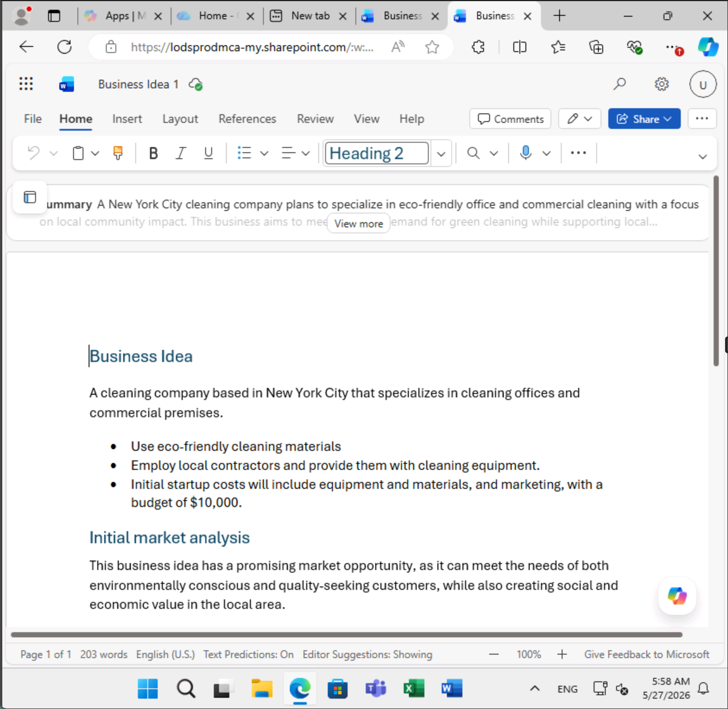The width and height of the screenshot is (728, 709).
Task: Toggle split screen in Edge
Action: coord(520,47)
